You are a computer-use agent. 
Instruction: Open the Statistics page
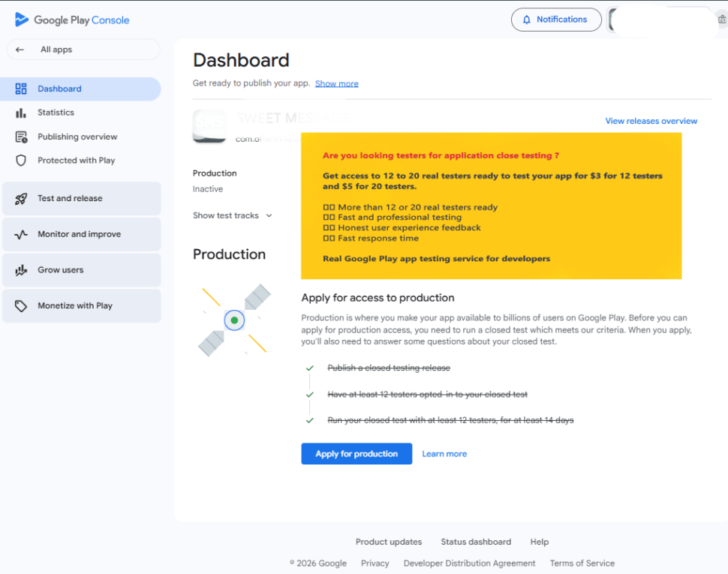tap(81, 113)
